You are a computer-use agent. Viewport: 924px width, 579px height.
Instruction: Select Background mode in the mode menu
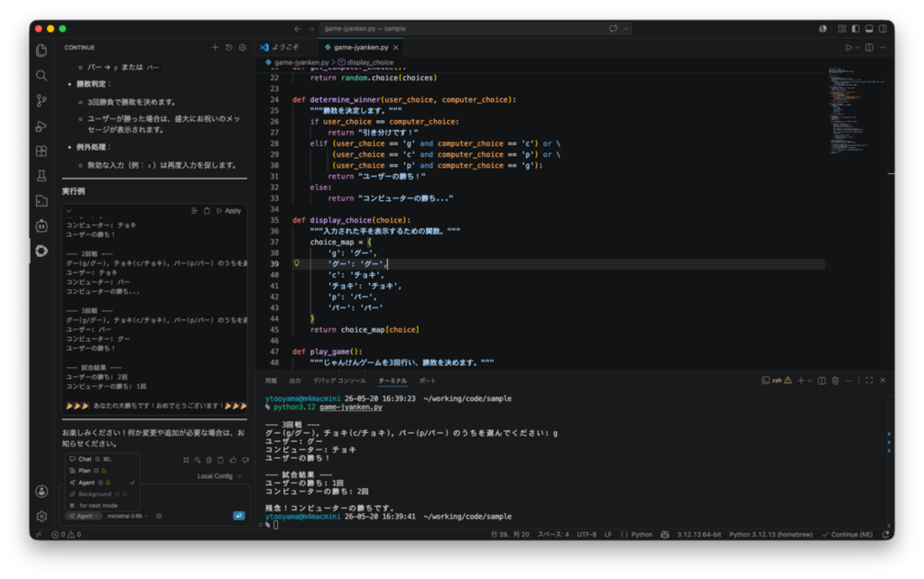coord(102,494)
